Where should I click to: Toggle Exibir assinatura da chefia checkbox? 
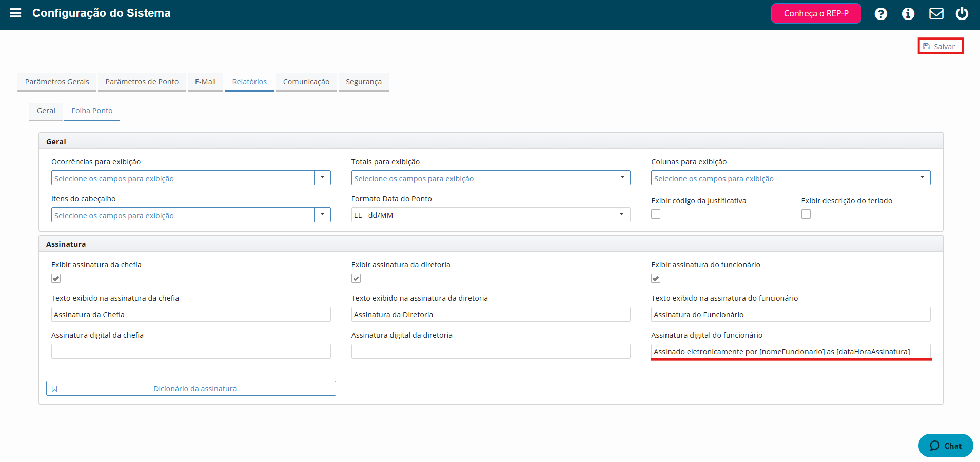click(56, 278)
